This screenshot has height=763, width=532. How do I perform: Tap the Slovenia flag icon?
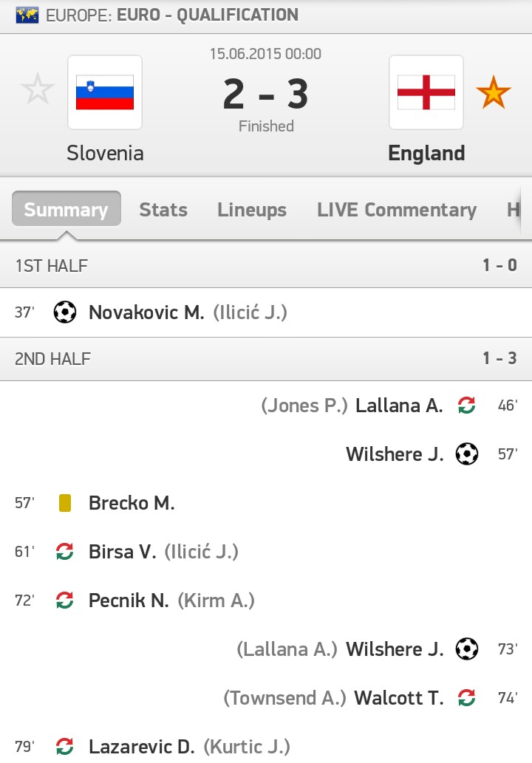pyautogui.click(x=105, y=93)
